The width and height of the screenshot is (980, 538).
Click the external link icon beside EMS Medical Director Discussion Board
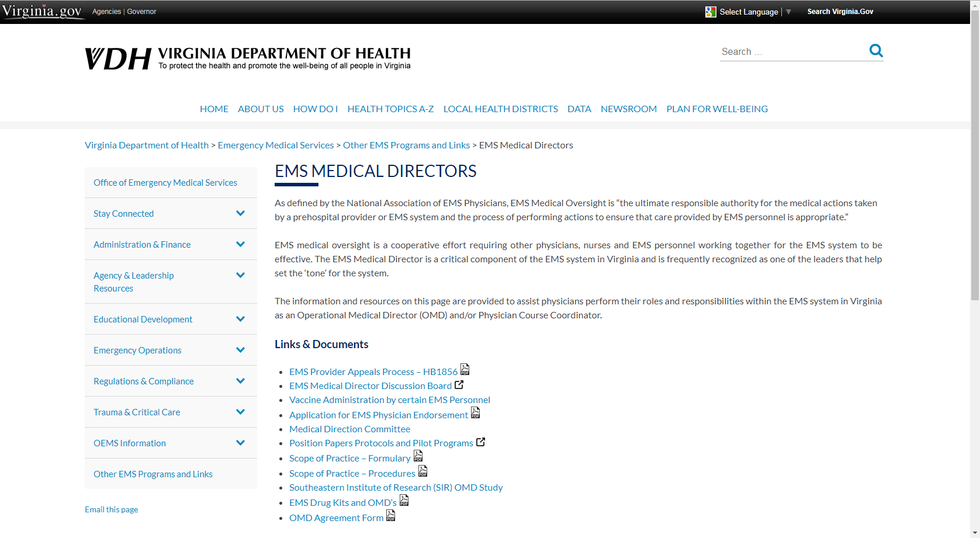click(460, 384)
